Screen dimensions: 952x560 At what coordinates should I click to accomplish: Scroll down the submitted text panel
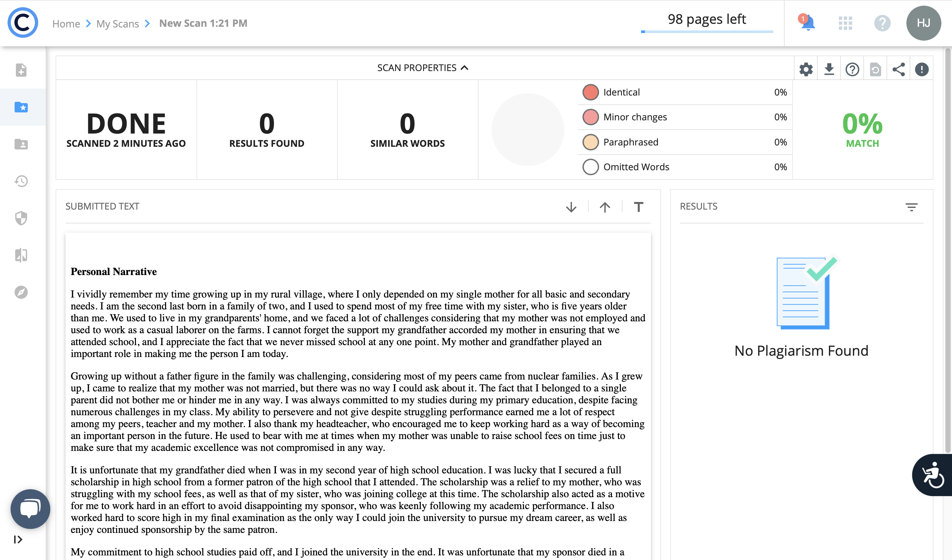coord(571,206)
